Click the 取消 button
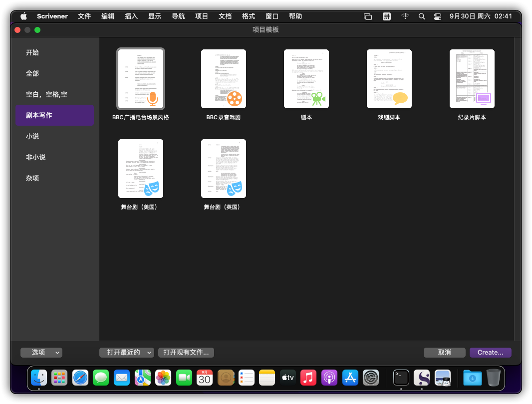Image resolution: width=532 pixels, height=404 pixels. coord(445,353)
